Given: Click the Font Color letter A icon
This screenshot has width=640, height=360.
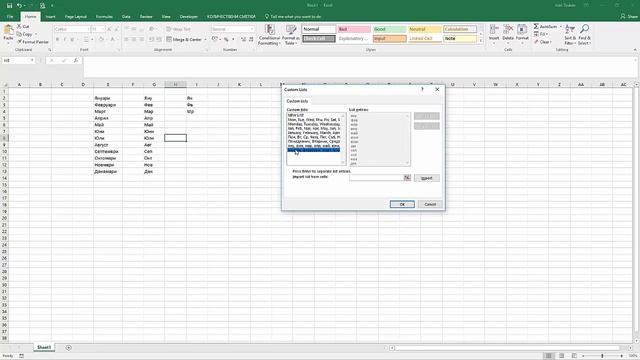Looking at the screenshot, I should point(113,40).
